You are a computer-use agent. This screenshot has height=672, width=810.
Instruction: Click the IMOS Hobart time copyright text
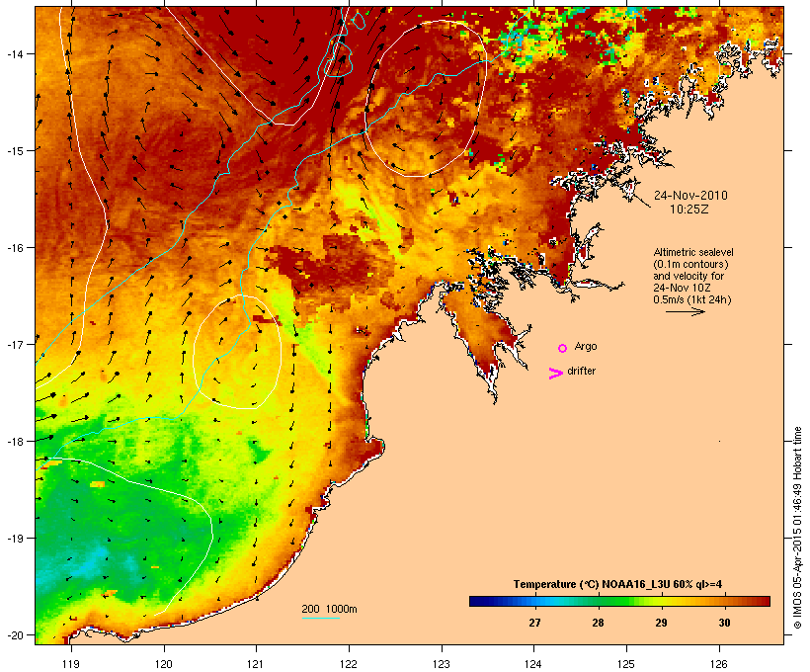(797, 528)
